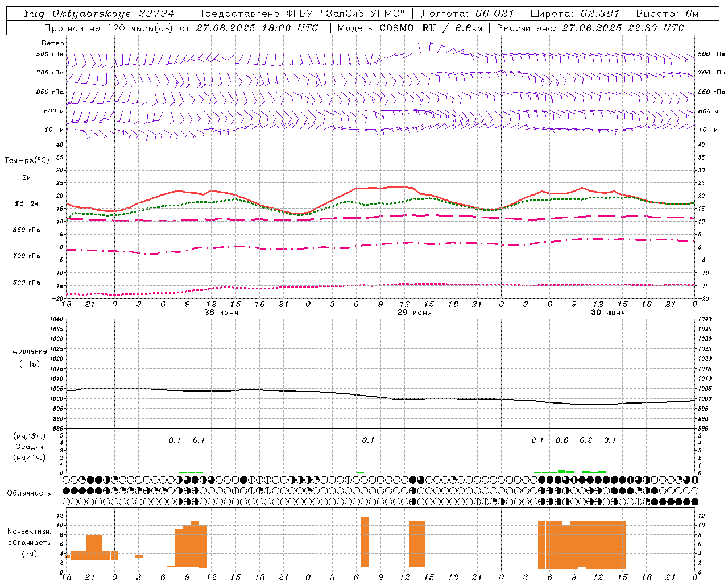This screenshot has height=582, width=728.
Task: Select the text "Предоставлено ФГБУ ЗапСиб УГМС"
Action: 301,14
